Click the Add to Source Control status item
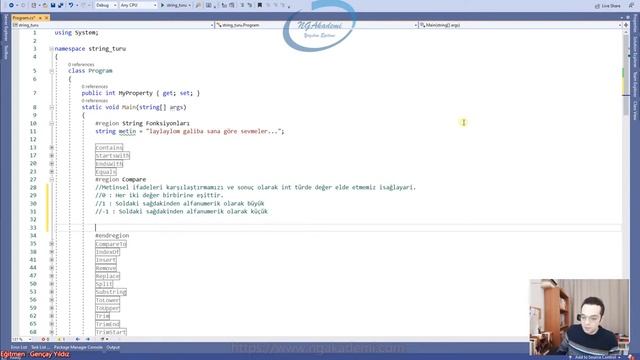This screenshot has width=640, height=360. pos(596,357)
